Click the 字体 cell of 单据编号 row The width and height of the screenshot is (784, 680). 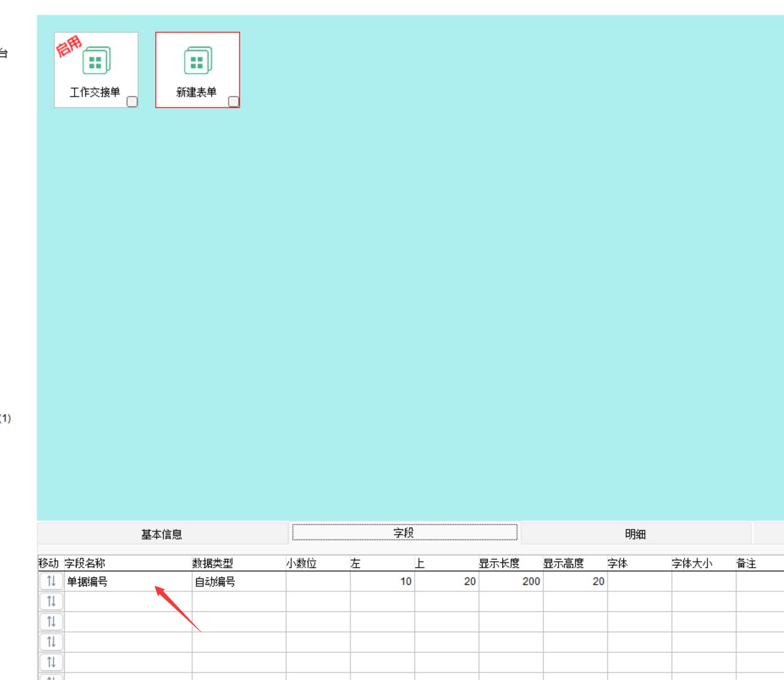pos(639,582)
